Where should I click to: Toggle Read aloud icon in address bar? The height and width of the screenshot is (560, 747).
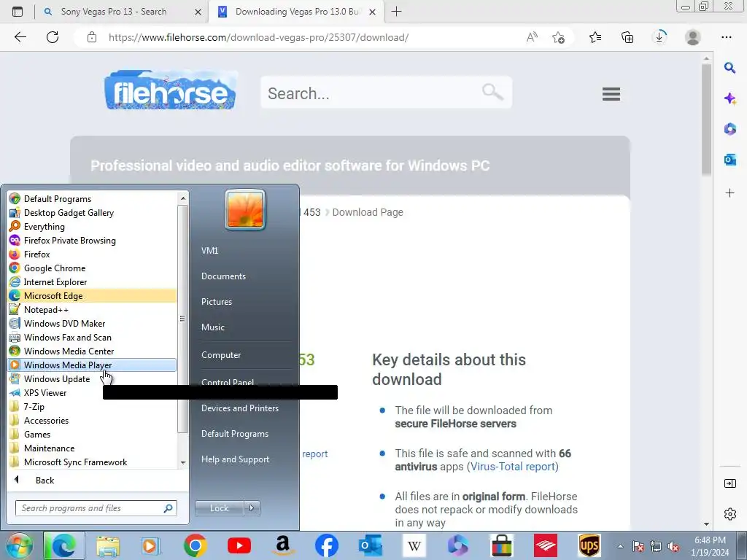coord(532,37)
